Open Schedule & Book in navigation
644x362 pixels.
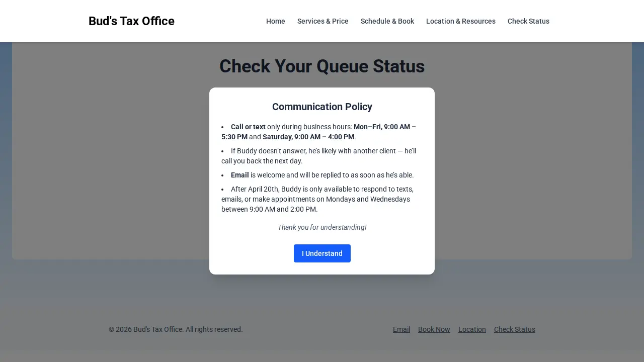click(387, 21)
